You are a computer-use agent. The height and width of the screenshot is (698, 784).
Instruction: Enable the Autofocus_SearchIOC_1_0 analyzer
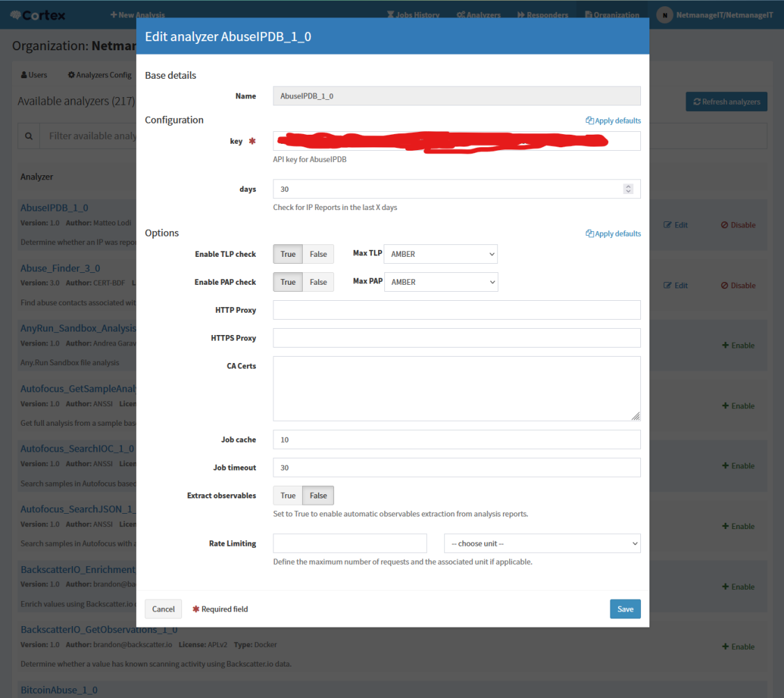738,466
